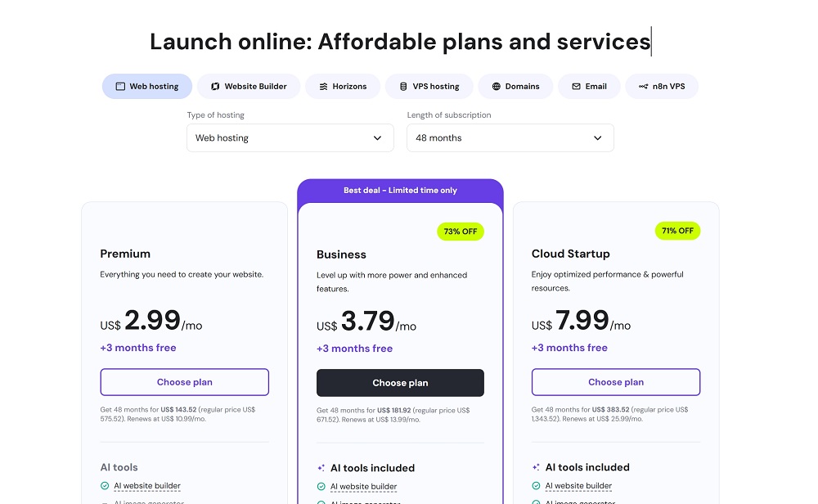818x504 pixels.
Task: Click sparkle icon beside Business AI tools included
Action: click(321, 468)
